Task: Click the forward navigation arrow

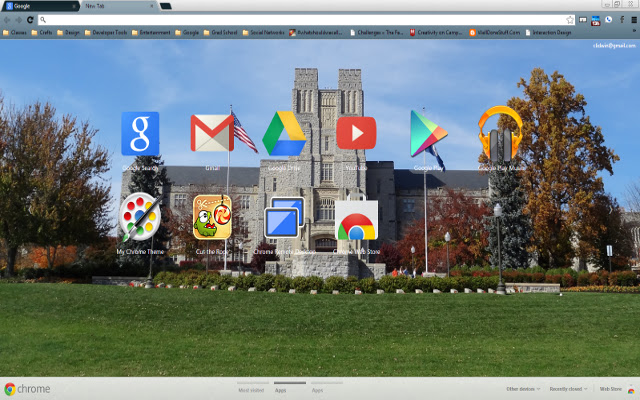Action: [18, 20]
